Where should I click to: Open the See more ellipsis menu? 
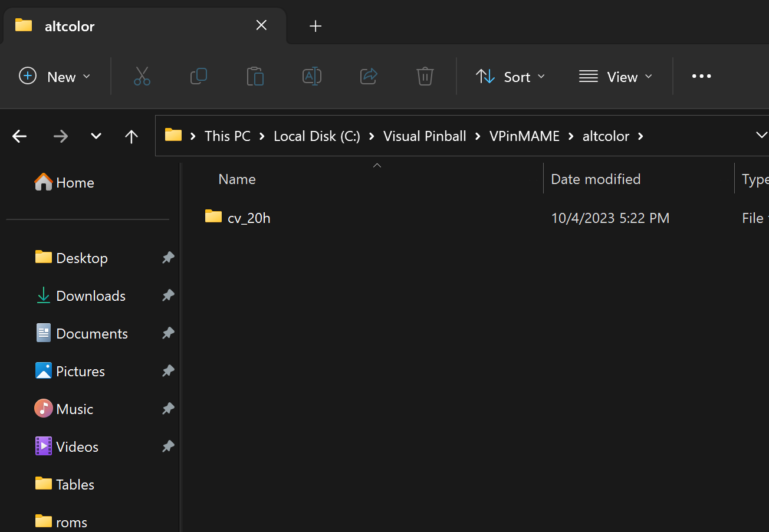click(x=701, y=76)
